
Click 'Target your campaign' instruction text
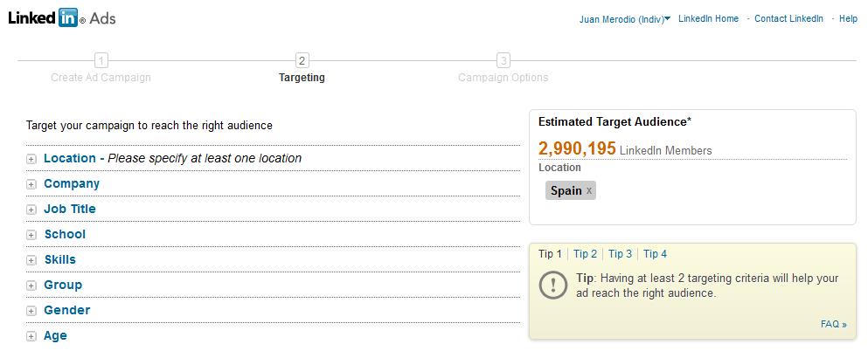pos(149,126)
